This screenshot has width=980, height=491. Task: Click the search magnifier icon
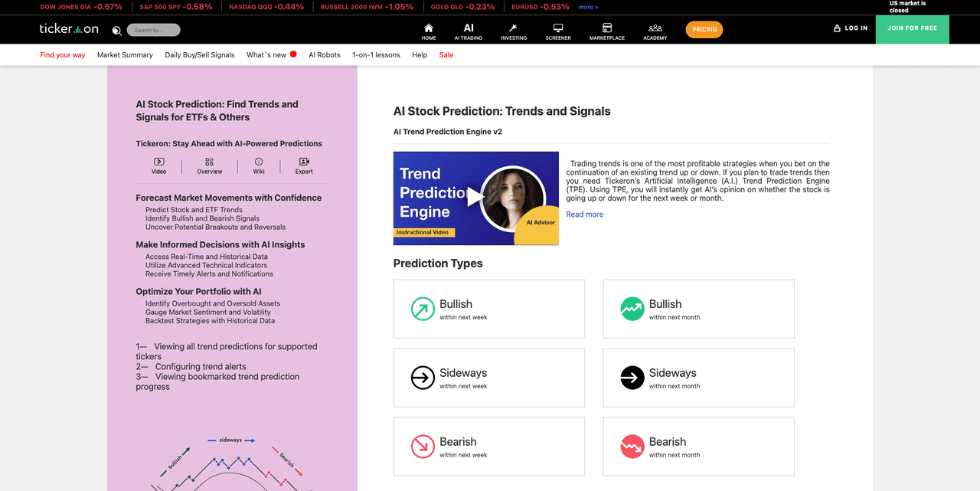[116, 31]
